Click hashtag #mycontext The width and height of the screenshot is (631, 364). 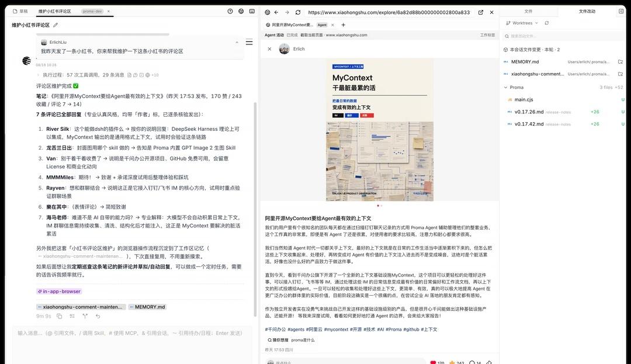tap(336, 330)
